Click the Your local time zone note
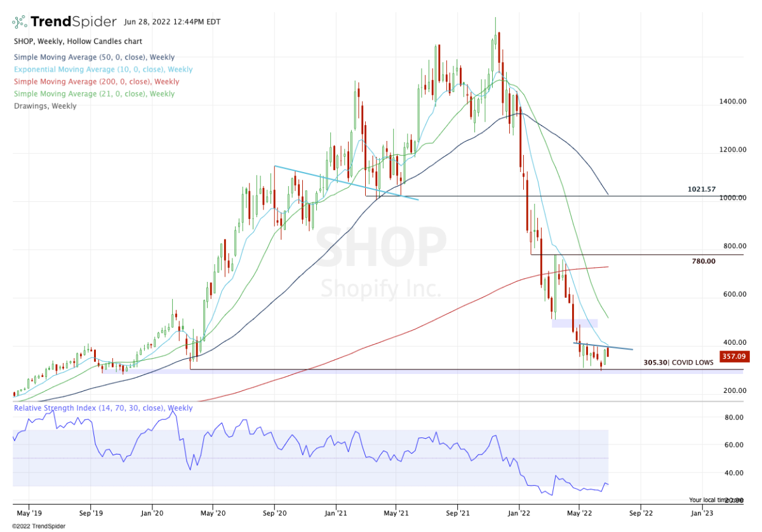 coord(716,500)
